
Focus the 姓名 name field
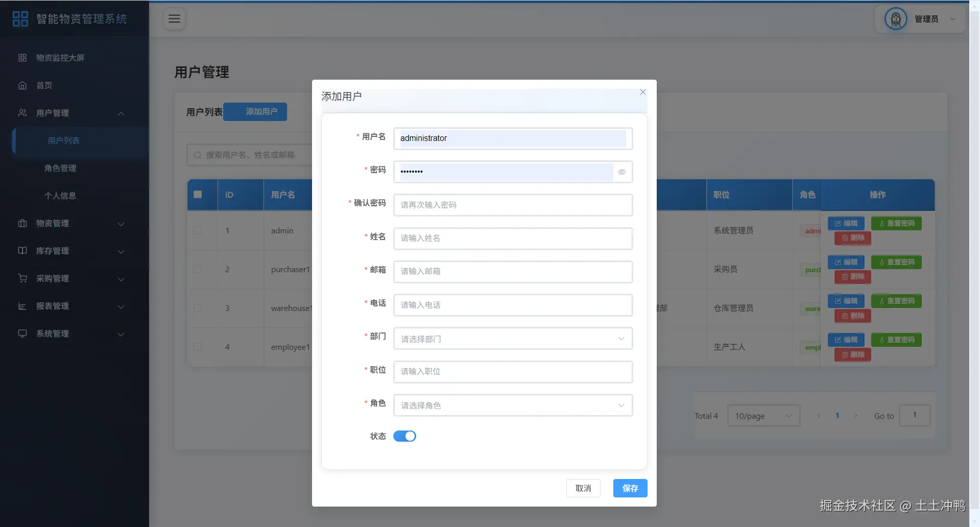click(513, 238)
